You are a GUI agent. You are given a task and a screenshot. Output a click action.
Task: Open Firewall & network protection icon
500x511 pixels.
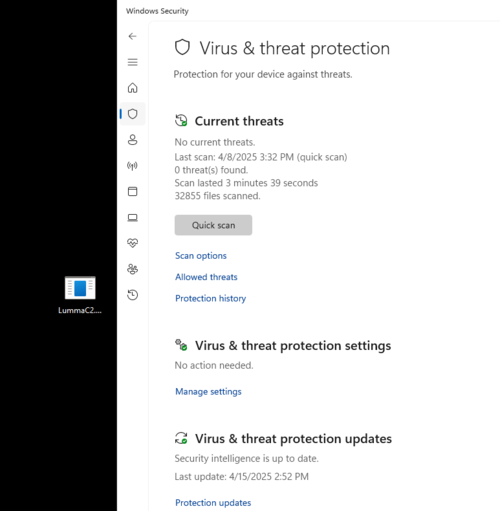[x=132, y=166]
